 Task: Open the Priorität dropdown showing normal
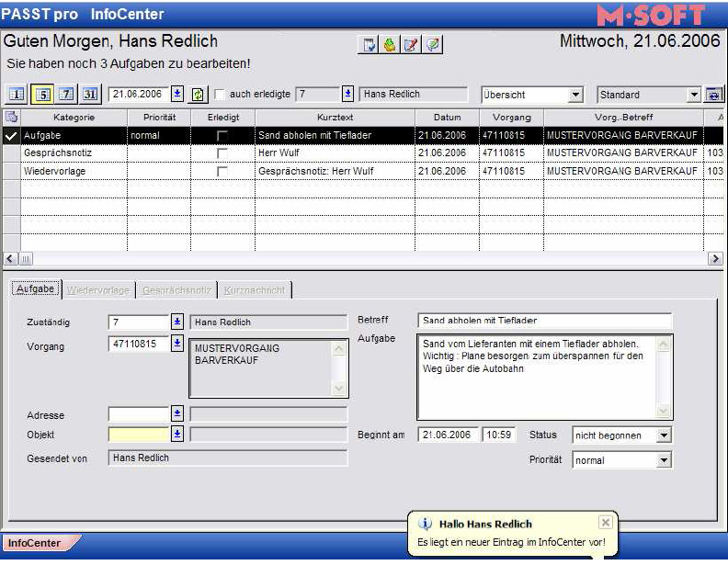[x=664, y=460]
